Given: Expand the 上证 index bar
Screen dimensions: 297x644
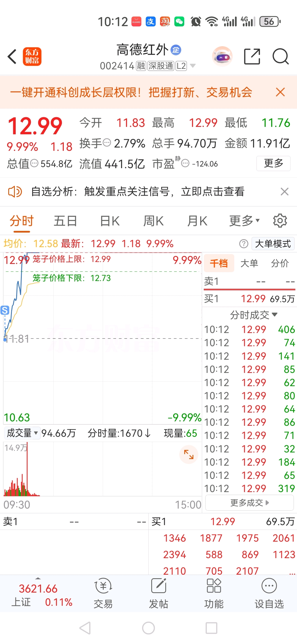Looking at the screenshot, I should pos(38,578).
